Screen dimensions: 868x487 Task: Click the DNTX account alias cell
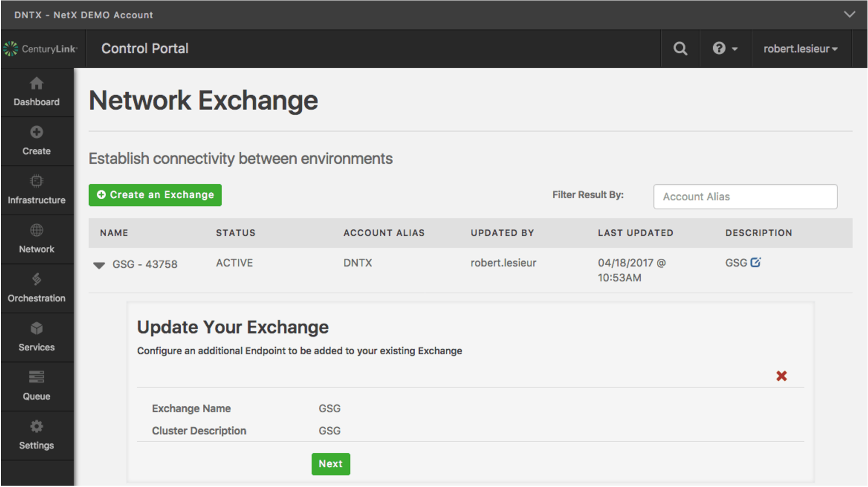tap(358, 263)
